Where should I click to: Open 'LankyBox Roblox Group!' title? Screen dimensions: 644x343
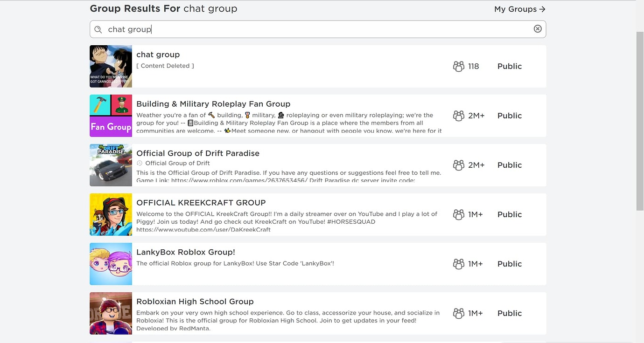(186, 252)
